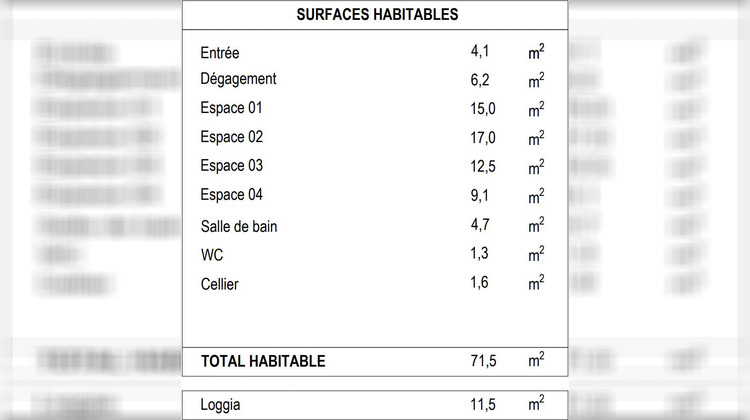750x420 pixels.
Task: Click the 9,1 Espace 04 value
Action: click(479, 196)
